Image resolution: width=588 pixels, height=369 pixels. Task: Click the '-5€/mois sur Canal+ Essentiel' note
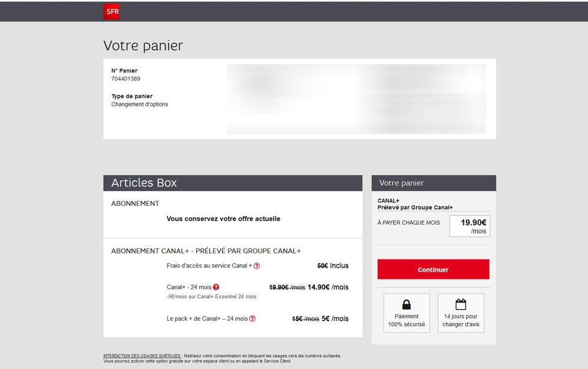point(212,297)
